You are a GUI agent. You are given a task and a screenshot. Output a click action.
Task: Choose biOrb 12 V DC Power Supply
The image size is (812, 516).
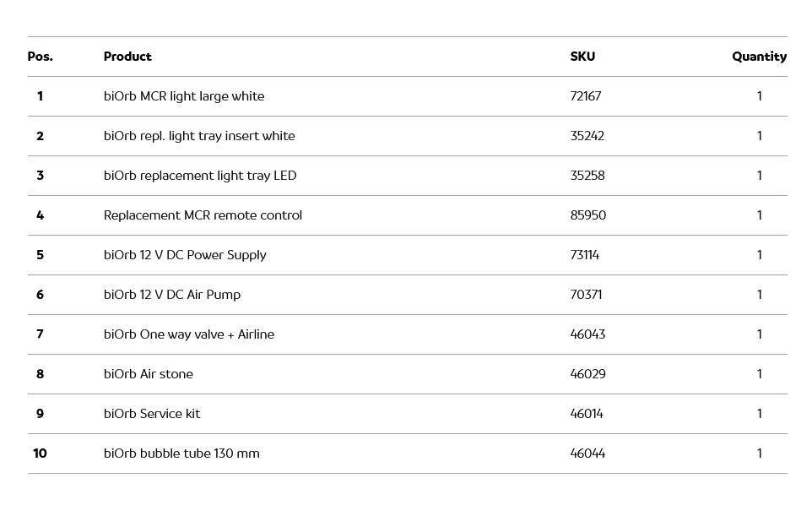185,255
